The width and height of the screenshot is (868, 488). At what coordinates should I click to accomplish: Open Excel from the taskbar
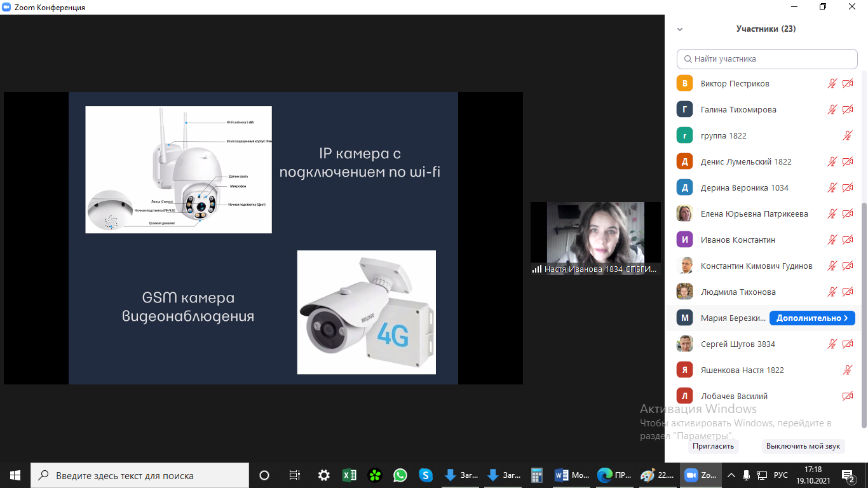[349, 475]
